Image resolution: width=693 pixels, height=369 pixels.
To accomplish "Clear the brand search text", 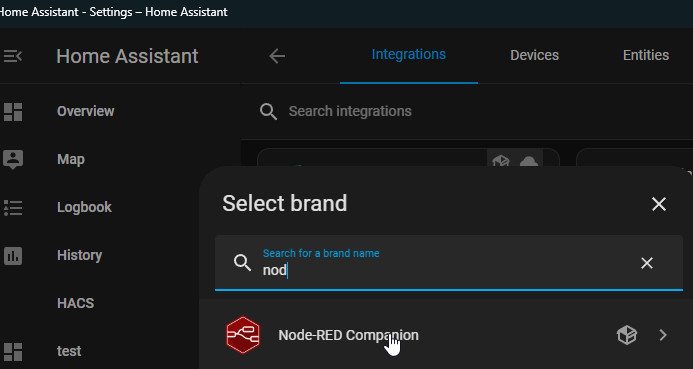I will 647,263.
